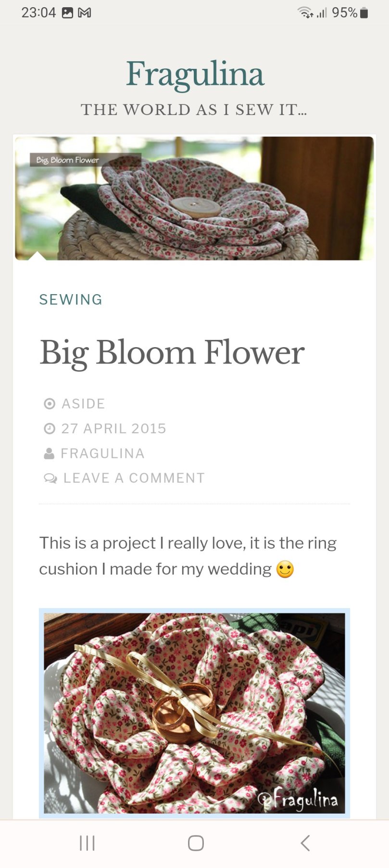Image resolution: width=389 pixels, height=868 pixels.
Task: Click the LEAVE A COMMENT link
Action: click(134, 478)
